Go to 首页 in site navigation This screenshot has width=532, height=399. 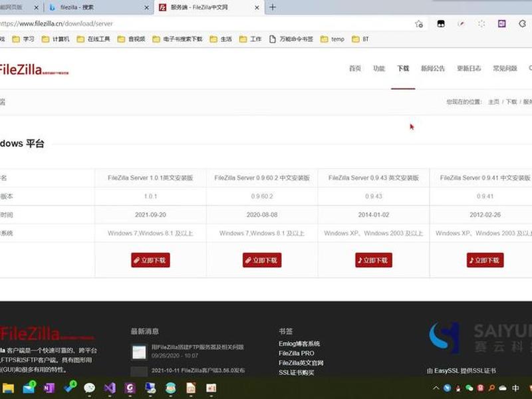pos(355,68)
